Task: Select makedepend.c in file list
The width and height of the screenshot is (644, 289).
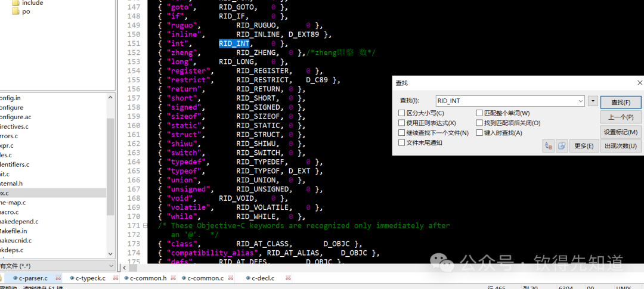Action: tap(19, 221)
